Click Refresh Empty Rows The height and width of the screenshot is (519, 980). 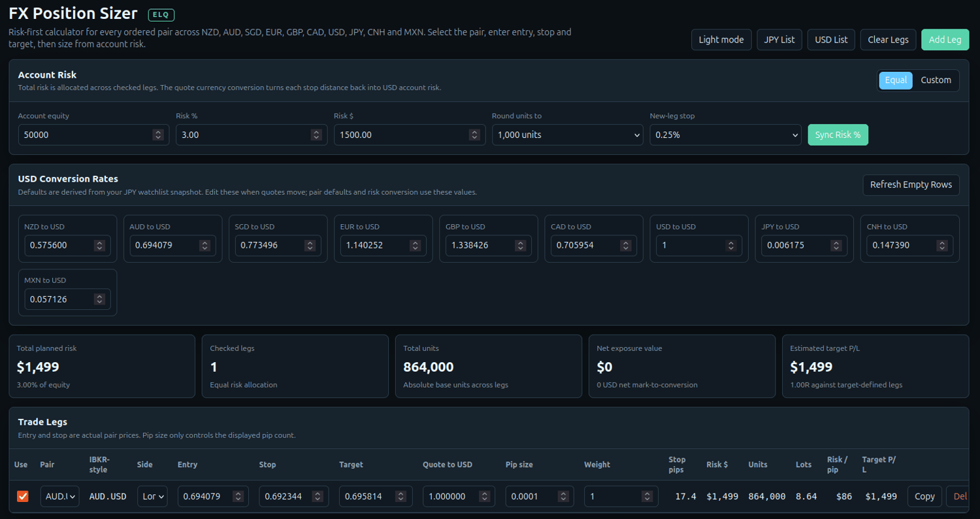pos(911,185)
